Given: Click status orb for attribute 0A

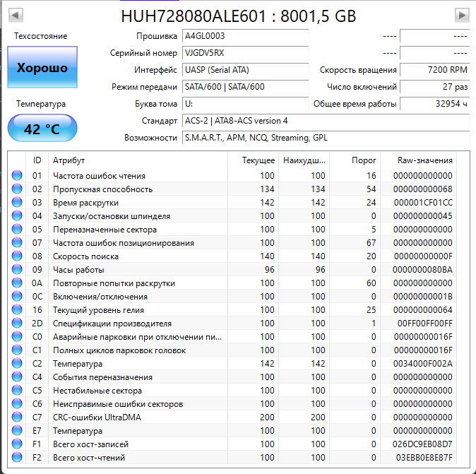Looking at the screenshot, I should [17, 283].
